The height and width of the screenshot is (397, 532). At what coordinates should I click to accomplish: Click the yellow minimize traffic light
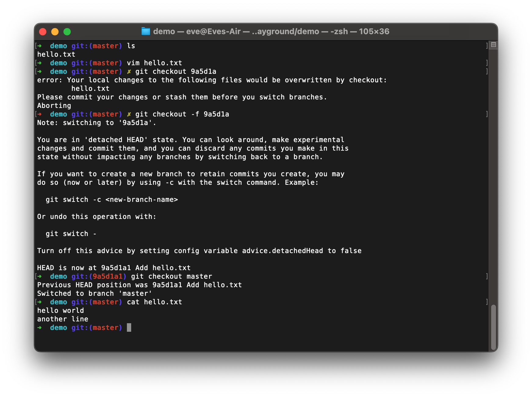pos(55,31)
